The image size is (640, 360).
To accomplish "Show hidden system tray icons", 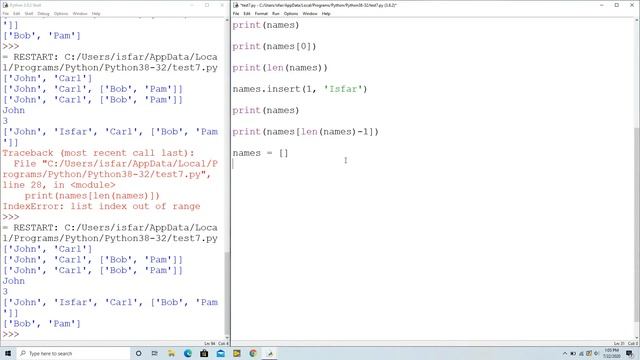I will point(565,353).
